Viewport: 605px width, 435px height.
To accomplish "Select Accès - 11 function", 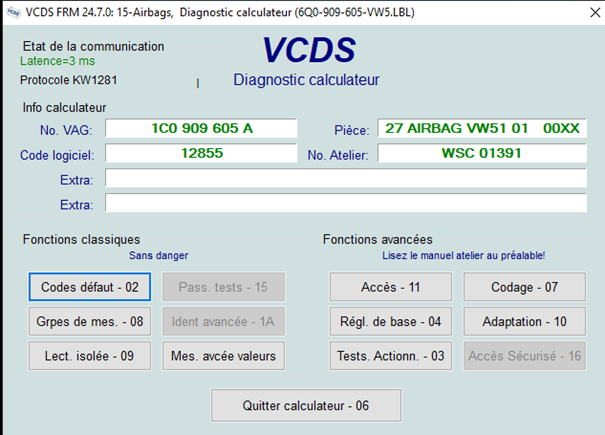I will [390, 287].
